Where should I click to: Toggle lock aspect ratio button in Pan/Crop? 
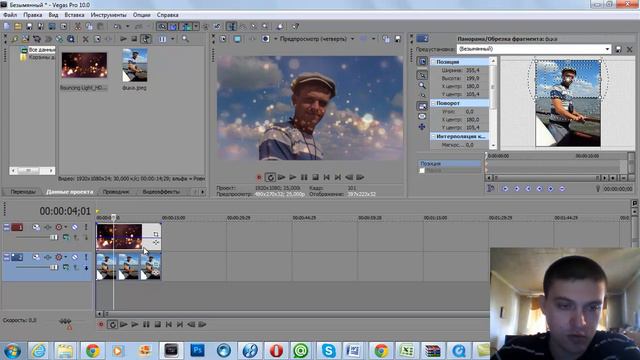click(x=422, y=106)
